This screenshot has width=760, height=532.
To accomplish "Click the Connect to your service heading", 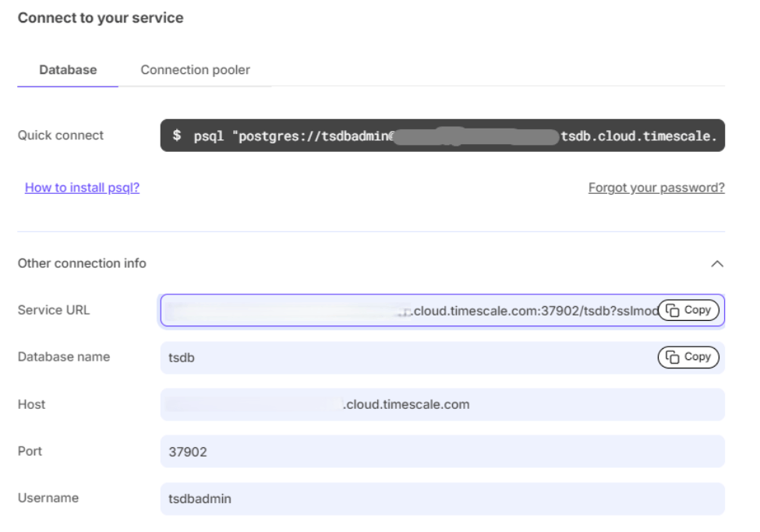I will point(101,18).
